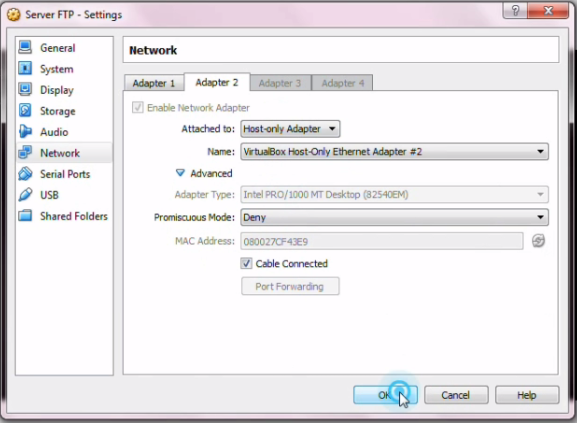Open the Name VirtualBox Host-Only Ethernet Adapter dropdown
This screenshot has height=423, width=577.
pyautogui.click(x=394, y=152)
